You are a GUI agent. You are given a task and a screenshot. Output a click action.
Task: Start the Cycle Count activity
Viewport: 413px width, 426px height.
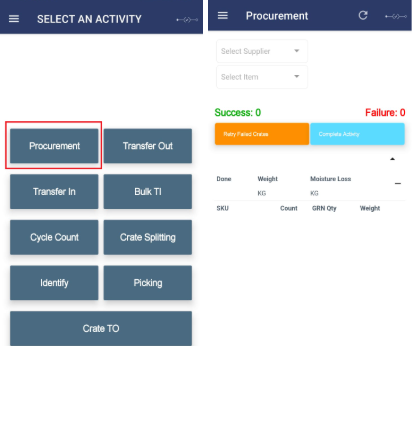(x=54, y=237)
